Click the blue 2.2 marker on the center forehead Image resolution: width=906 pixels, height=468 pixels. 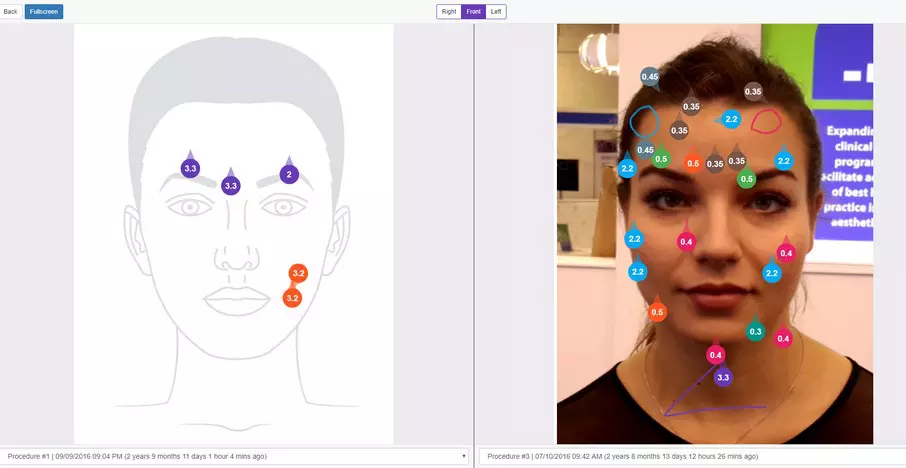(x=731, y=119)
